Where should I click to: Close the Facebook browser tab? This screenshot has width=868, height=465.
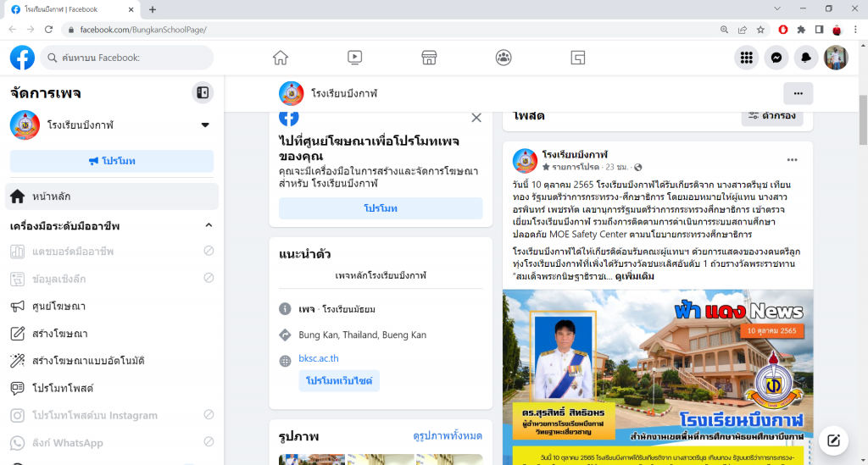point(131,9)
